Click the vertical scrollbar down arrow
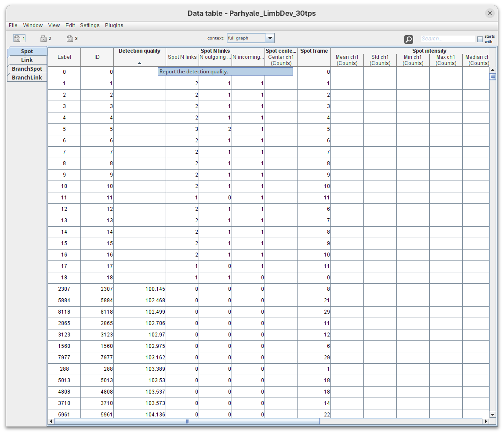Image resolution: width=504 pixels, height=434 pixels. [x=493, y=414]
